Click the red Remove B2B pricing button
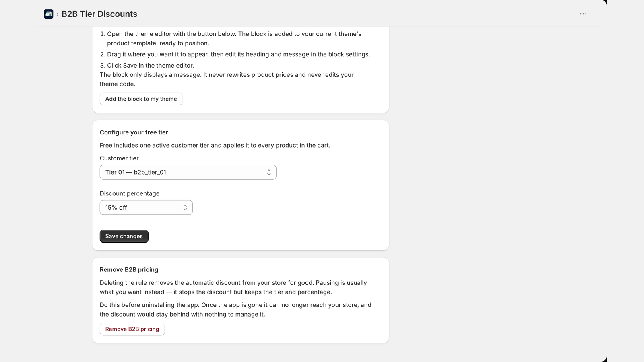 click(x=132, y=329)
